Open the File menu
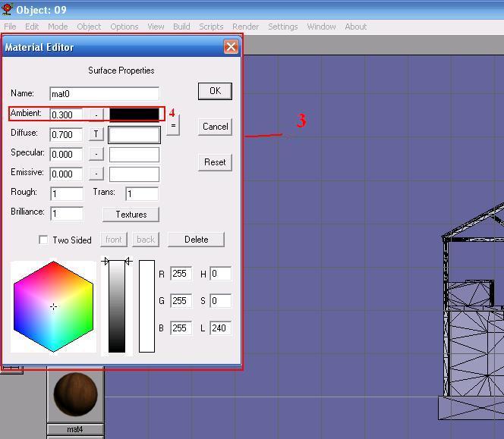 point(10,27)
